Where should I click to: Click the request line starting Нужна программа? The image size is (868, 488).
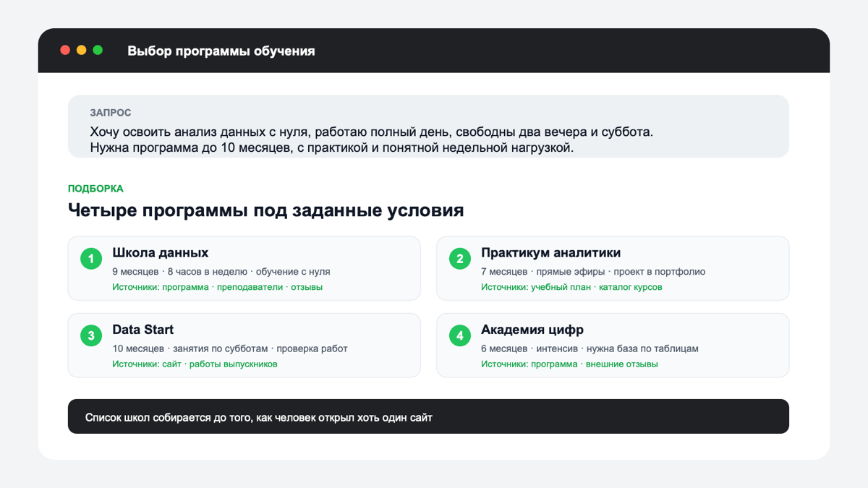pos(332,148)
